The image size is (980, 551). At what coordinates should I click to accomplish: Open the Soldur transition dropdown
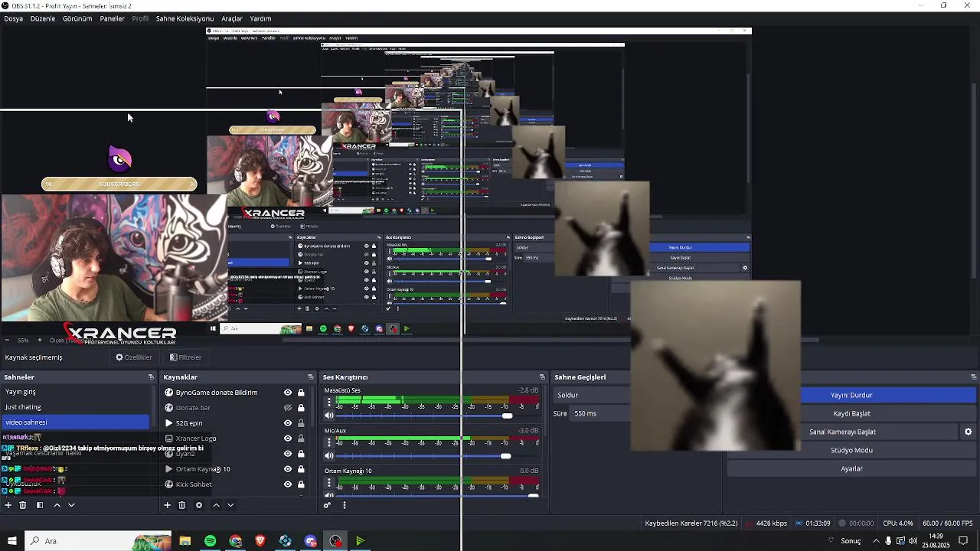click(591, 395)
